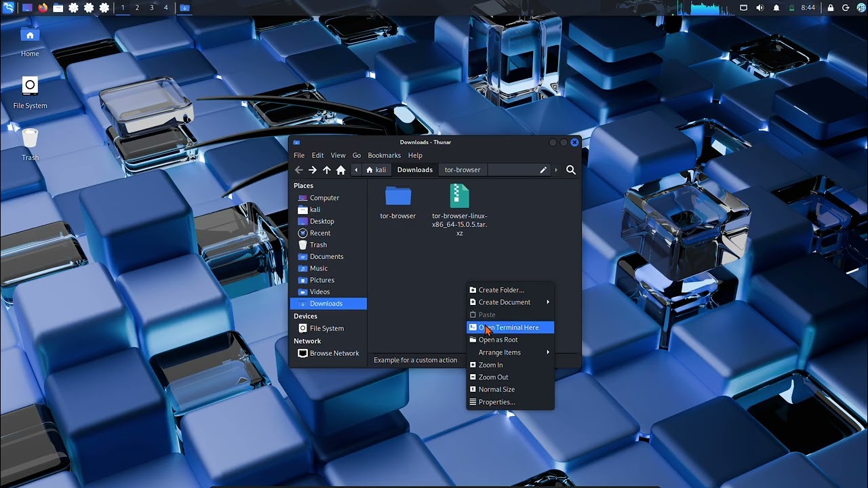This screenshot has width=868, height=488.
Task: Open the Go menu in Thunar
Action: pos(357,155)
